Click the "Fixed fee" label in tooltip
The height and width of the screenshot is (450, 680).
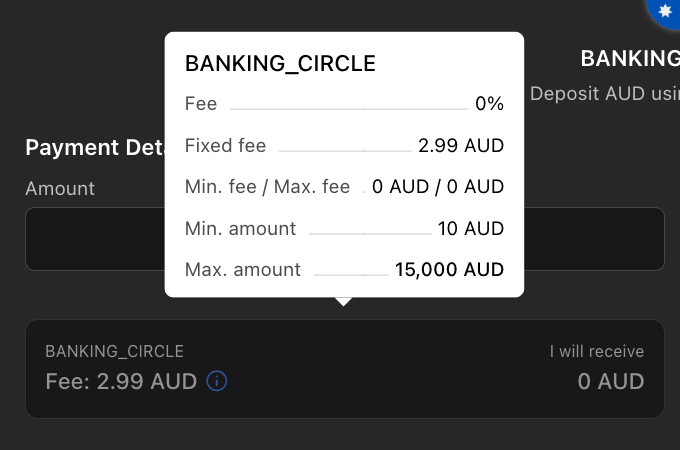(x=225, y=145)
